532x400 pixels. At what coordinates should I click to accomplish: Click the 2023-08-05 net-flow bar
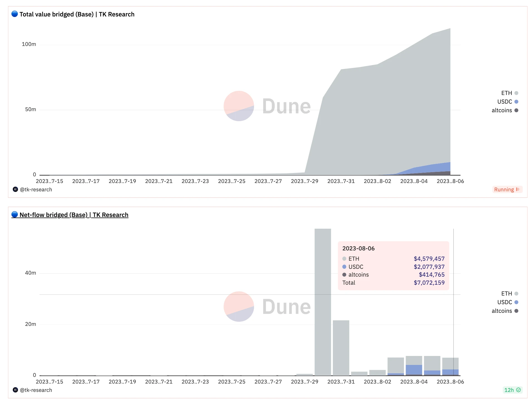tap(432, 366)
